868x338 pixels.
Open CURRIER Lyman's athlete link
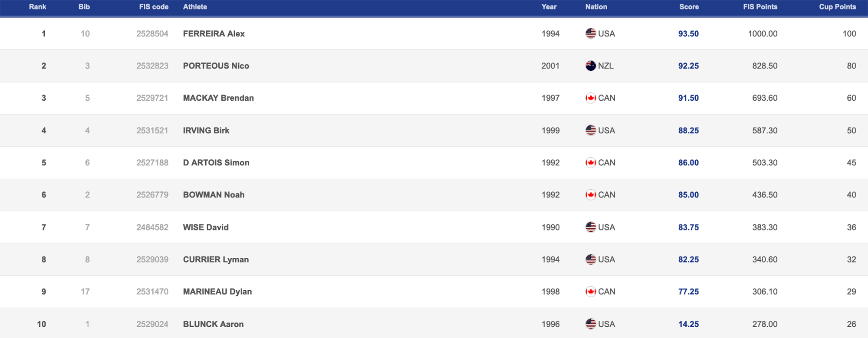(x=216, y=259)
